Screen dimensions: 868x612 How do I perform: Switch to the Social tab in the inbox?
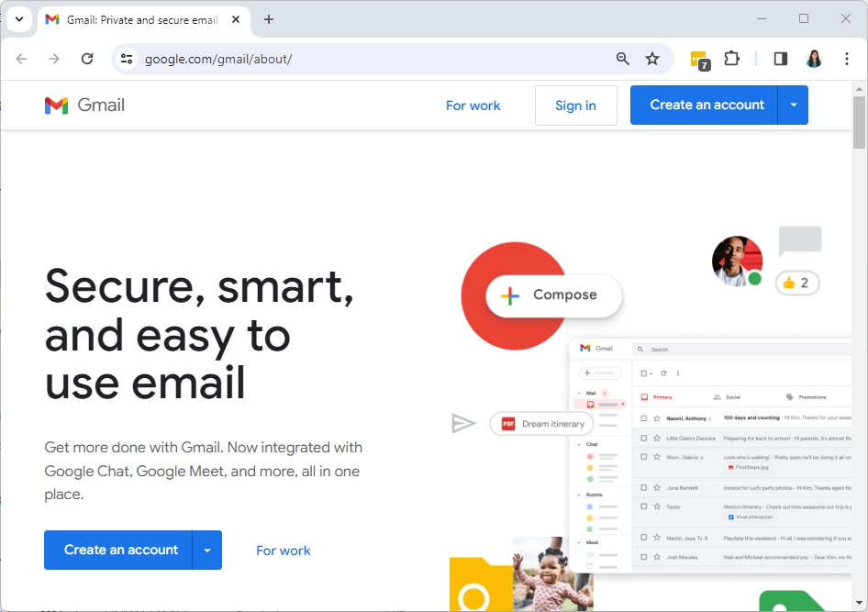(x=732, y=397)
